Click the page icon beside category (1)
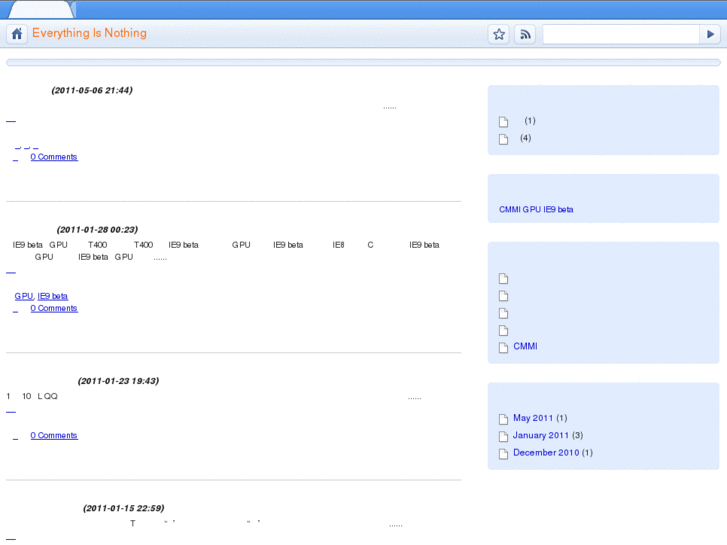The image size is (727, 545). tap(503, 122)
